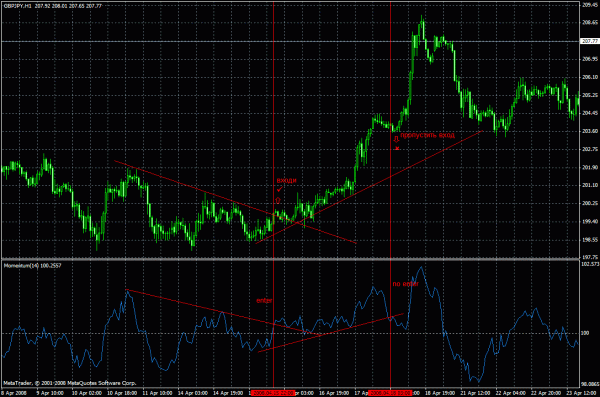Click the 199.40 price scale label
This screenshot has width=600, height=397.
[x=590, y=221]
